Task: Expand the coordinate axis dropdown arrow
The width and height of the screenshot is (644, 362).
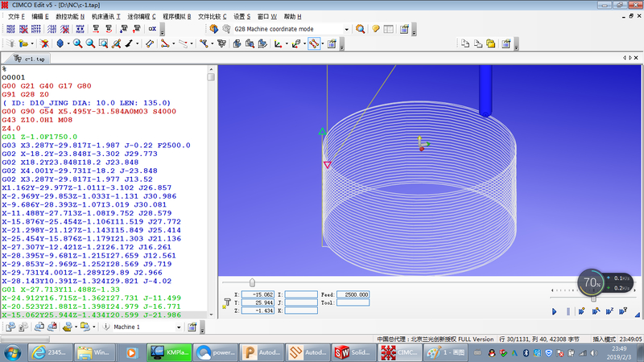Action: coord(287,43)
